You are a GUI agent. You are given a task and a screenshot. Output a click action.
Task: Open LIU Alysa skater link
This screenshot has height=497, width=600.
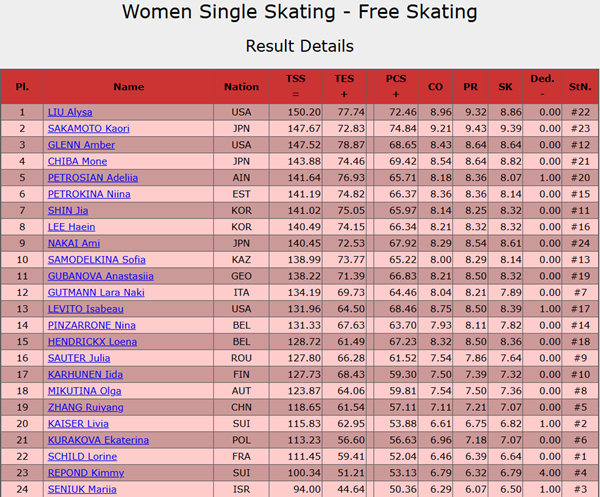70,112
